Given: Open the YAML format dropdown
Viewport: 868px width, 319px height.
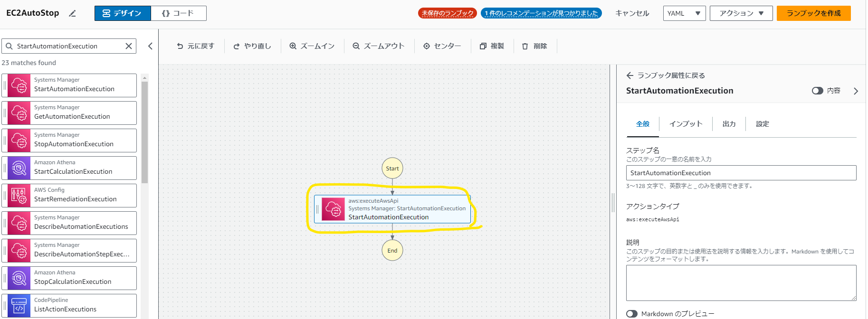Looking at the screenshot, I should [x=684, y=13].
